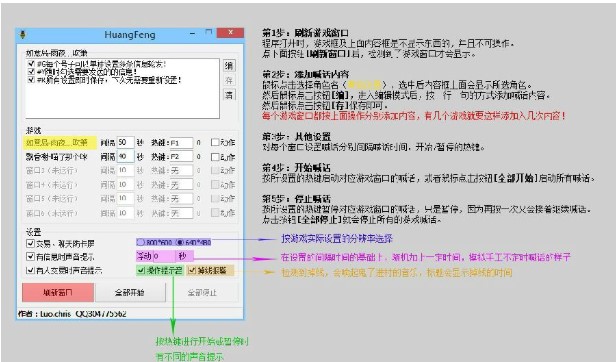Toggle the third message checkbox starting with #K
Viewport: 616px width, 362px height.
coord(31,79)
